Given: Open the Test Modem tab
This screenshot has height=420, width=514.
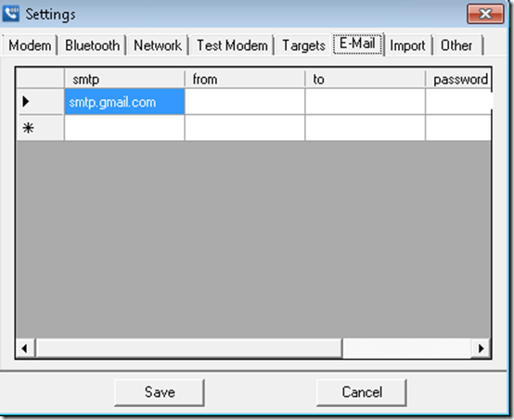Looking at the screenshot, I should pyautogui.click(x=232, y=45).
